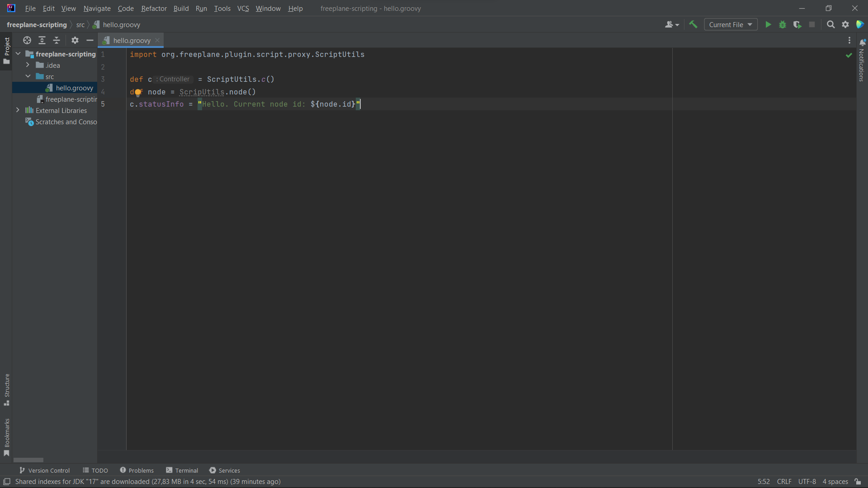Collapse the freeplane-scripting project root
868x488 pixels.
[18, 54]
